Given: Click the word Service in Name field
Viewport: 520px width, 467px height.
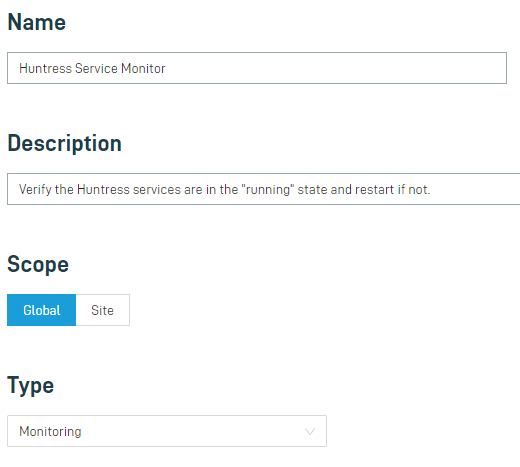Looking at the screenshot, I should pos(96,68).
